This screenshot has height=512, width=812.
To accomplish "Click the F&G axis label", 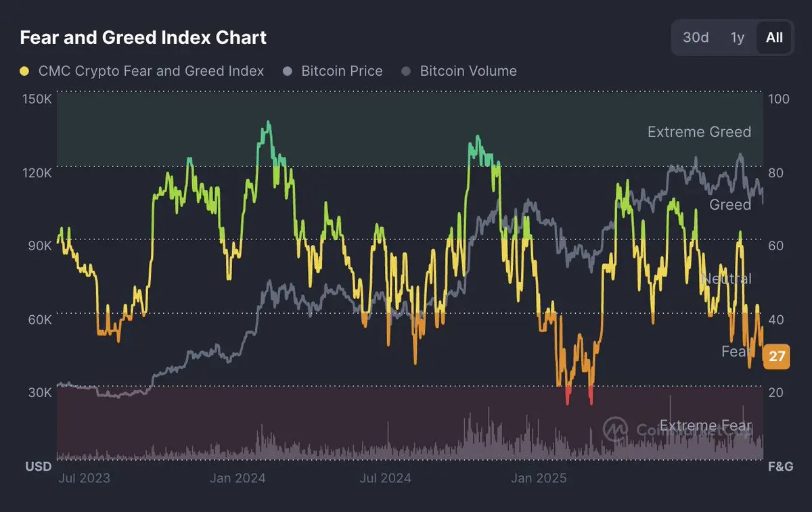I will click(x=780, y=466).
